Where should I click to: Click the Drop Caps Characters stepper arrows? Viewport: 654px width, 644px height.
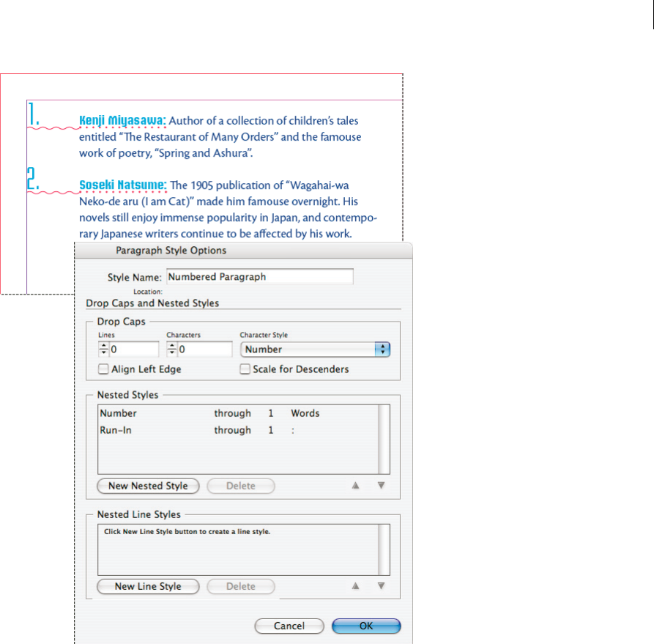tap(172, 349)
